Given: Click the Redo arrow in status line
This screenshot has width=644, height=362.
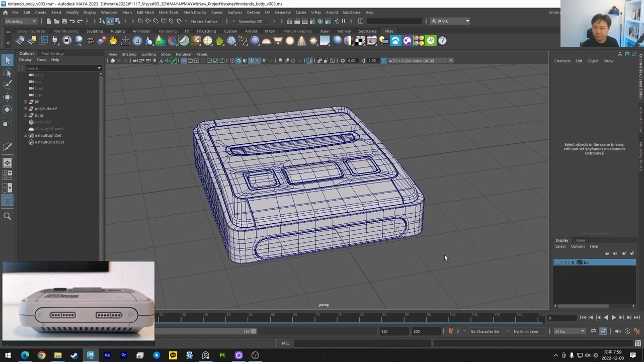Looking at the screenshot, I should [79, 21].
